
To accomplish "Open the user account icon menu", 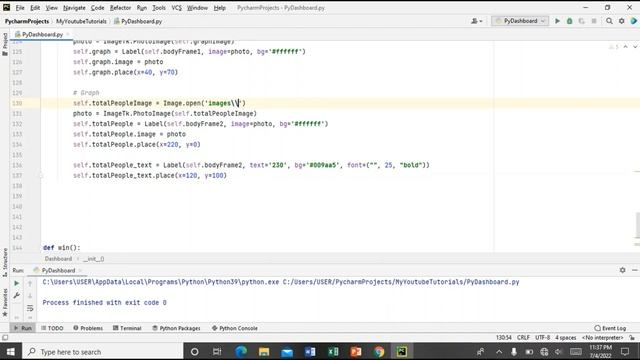I will pyautogui.click(x=476, y=21).
